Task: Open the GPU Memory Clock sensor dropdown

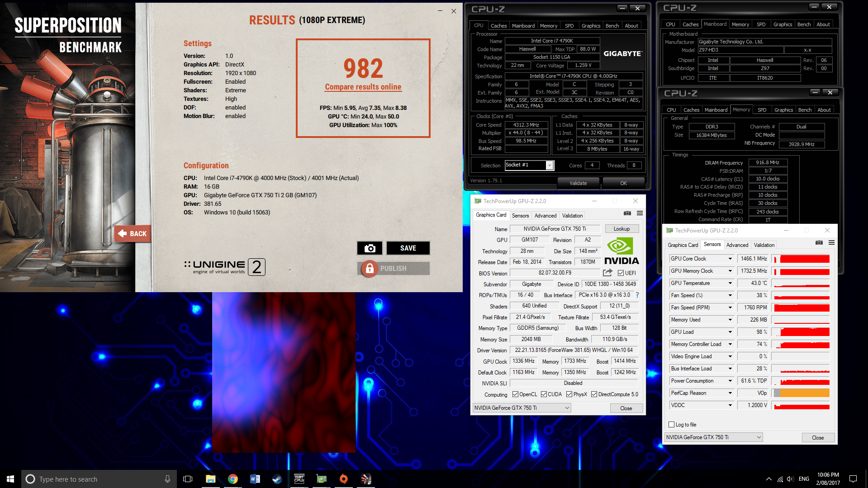Action: pyautogui.click(x=730, y=271)
